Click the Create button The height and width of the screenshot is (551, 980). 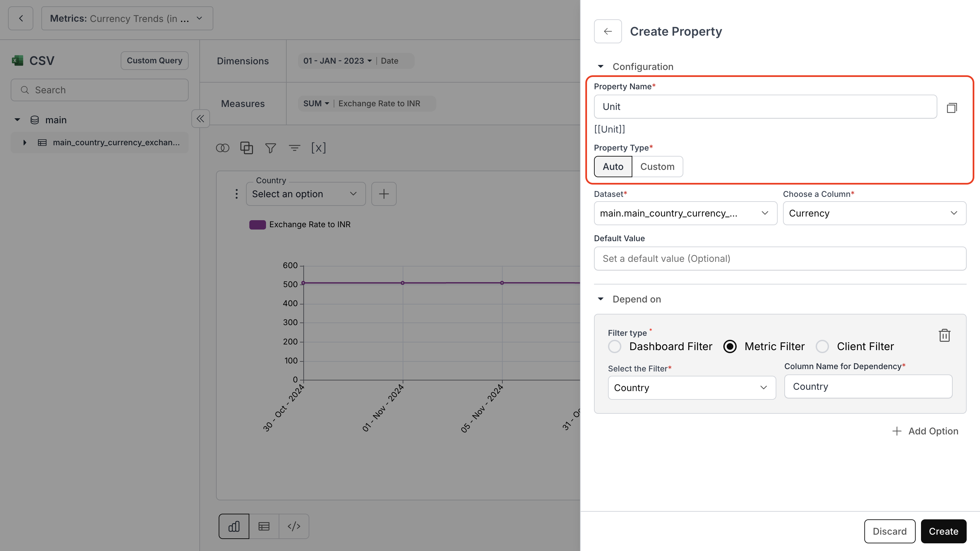point(943,531)
